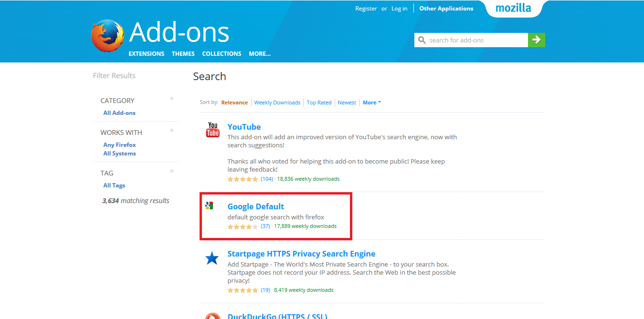The width and height of the screenshot is (644, 319).
Task: Expand the TAG filter chevron
Action: coord(172,171)
